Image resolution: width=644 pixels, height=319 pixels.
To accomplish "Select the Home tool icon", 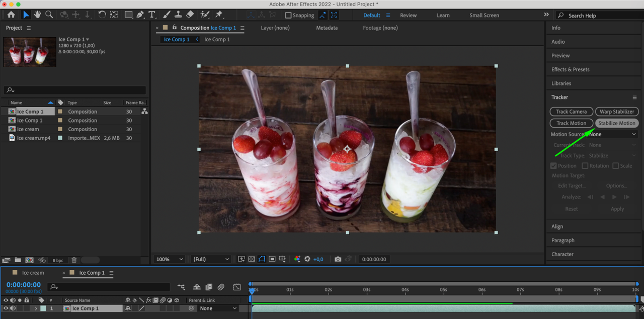I will pos(11,15).
